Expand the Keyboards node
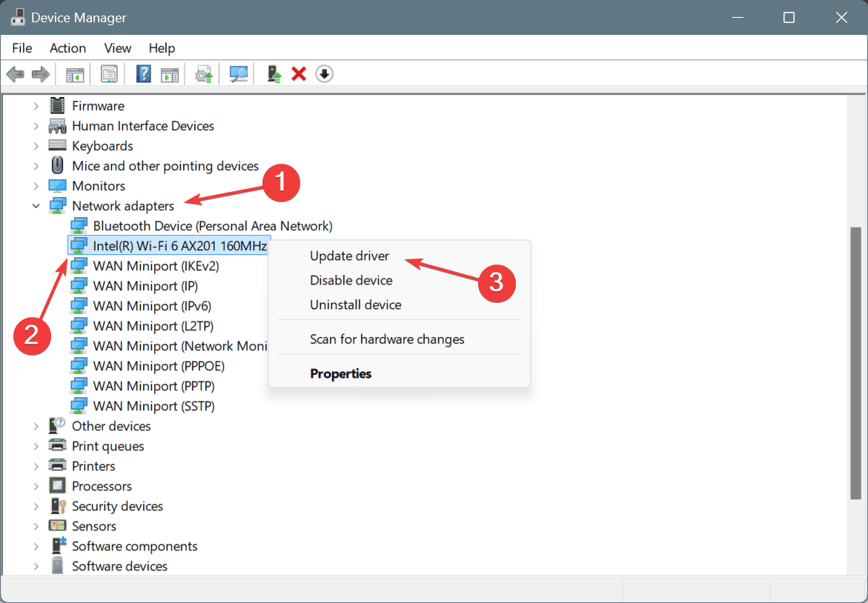Image resolution: width=868 pixels, height=603 pixels. [36, 146]
